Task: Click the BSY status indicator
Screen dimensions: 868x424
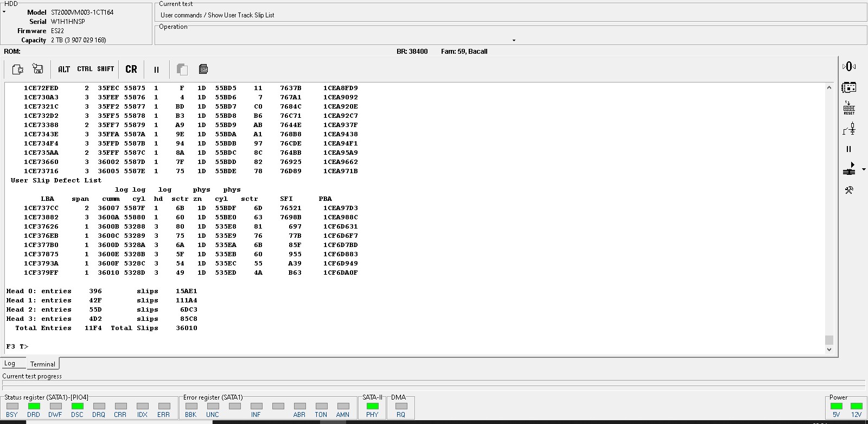Action: click(x=12, y=406)
